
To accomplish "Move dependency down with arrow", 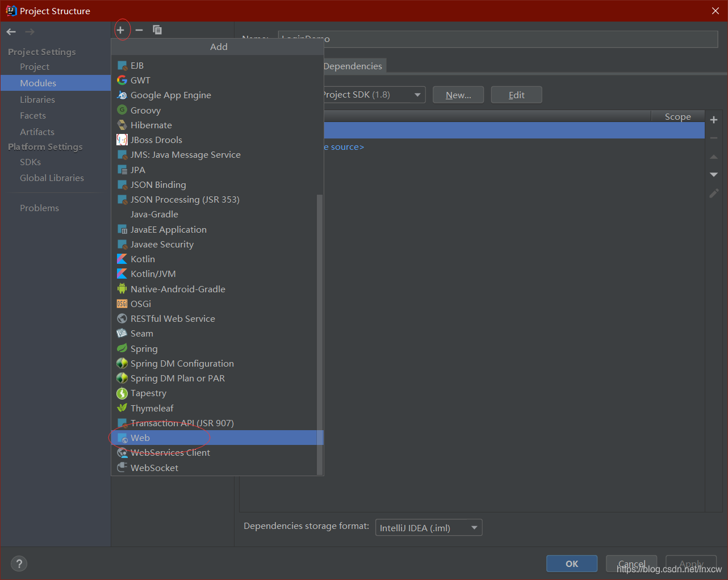I will coord(714,175).
